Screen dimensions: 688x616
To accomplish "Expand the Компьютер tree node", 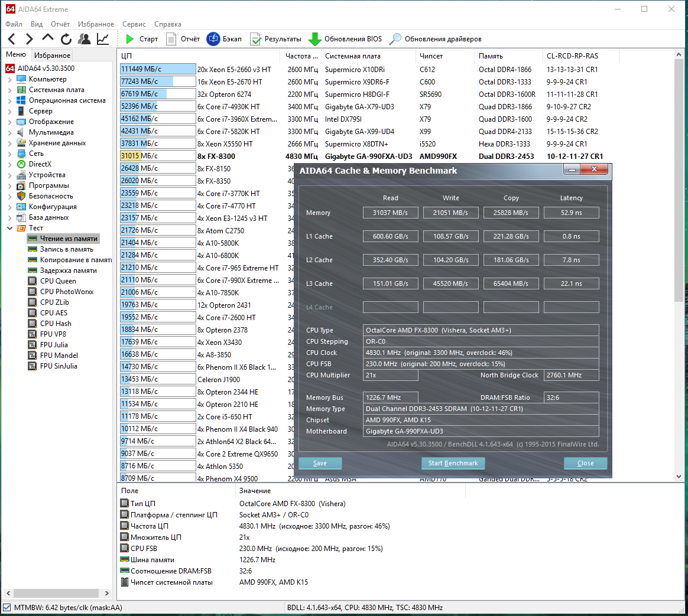I will (9, 79).
